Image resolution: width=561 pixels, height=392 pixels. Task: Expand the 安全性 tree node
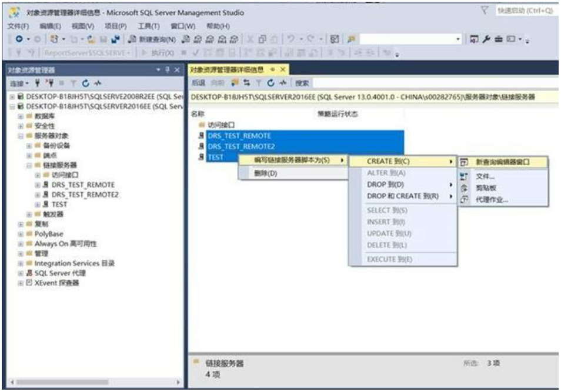pyautogui.click(x=21, y=126)
